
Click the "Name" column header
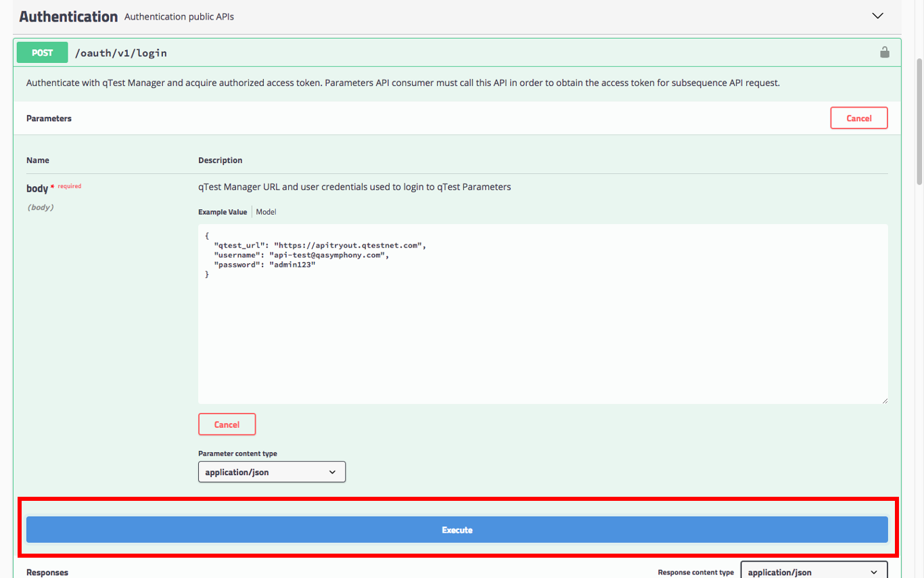(x=38, y=160)
